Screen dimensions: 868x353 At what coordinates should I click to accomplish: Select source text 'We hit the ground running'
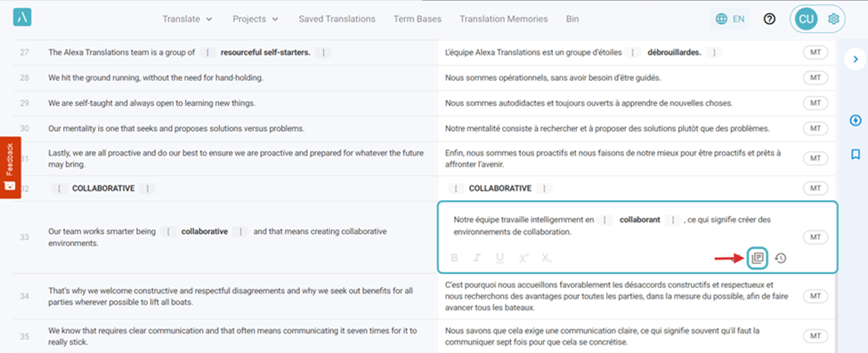coord(156,78)
